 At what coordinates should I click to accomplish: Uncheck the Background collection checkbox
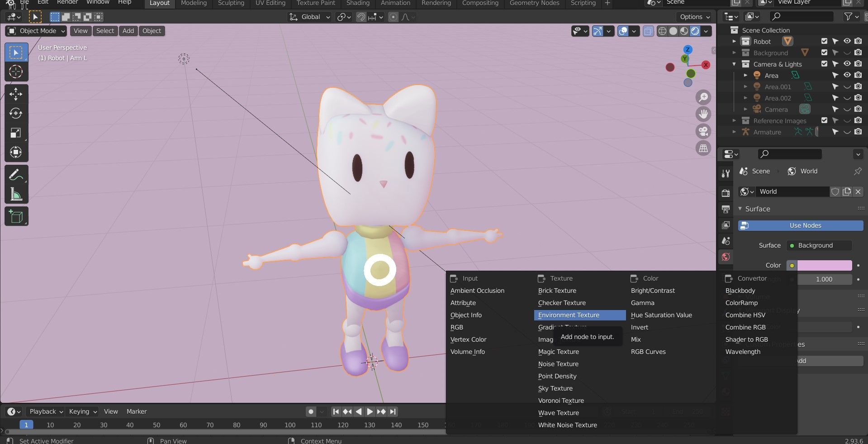(x=824, y=53)
